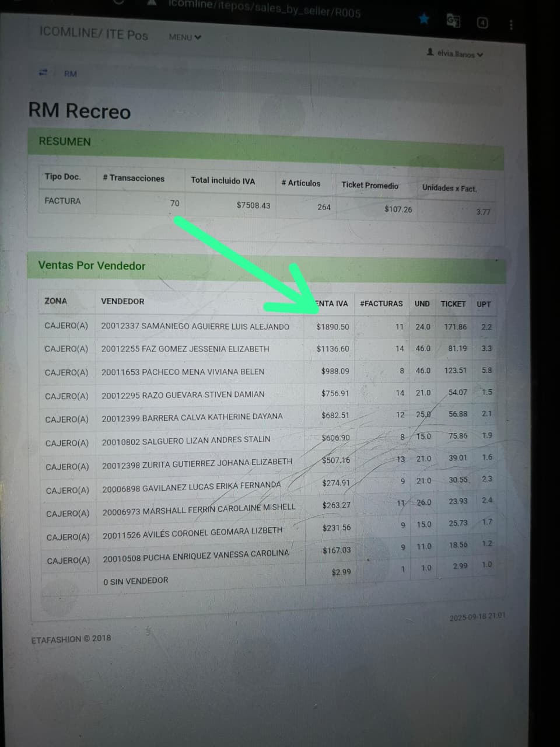Click the #FACTURAS column header
Screen dimensions: 560x747
pyautogui.click(x=381, y=303)
